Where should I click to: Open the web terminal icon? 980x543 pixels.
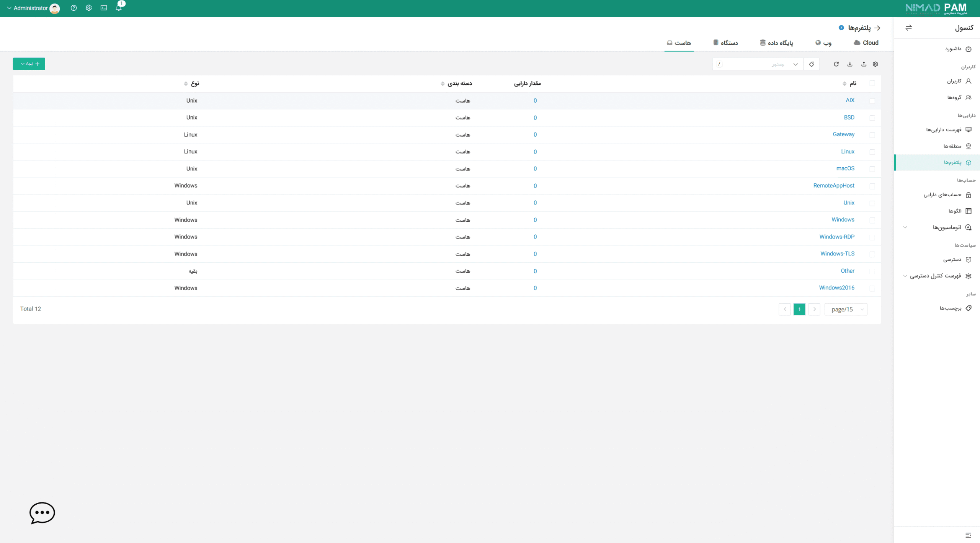(x=104, y=8)
